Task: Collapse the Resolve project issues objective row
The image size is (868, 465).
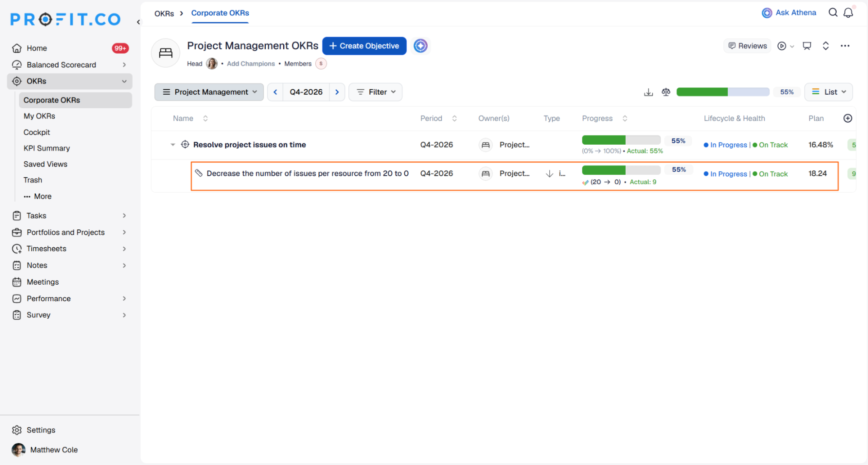Action: pyautogui.click(x=173, y=145)
